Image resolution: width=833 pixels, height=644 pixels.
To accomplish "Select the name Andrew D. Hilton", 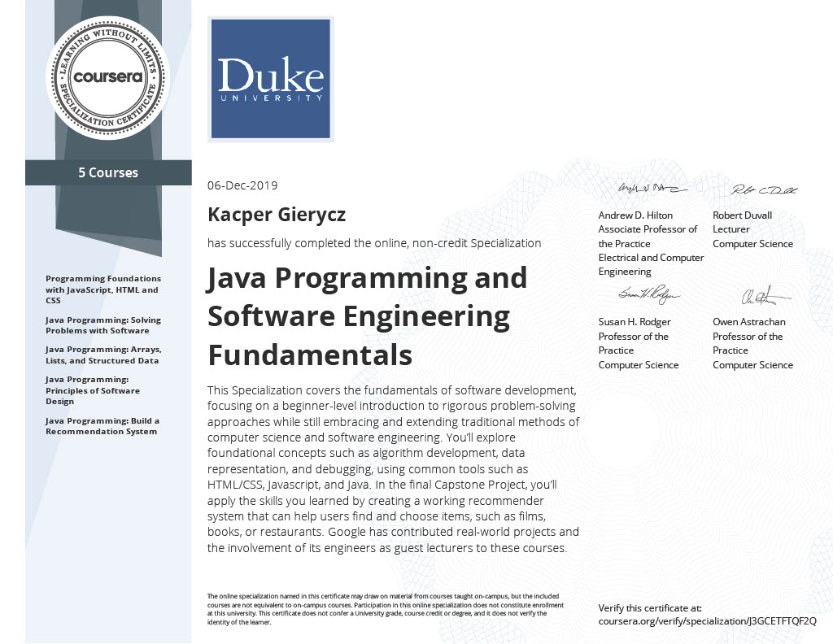I will (635, 215).
